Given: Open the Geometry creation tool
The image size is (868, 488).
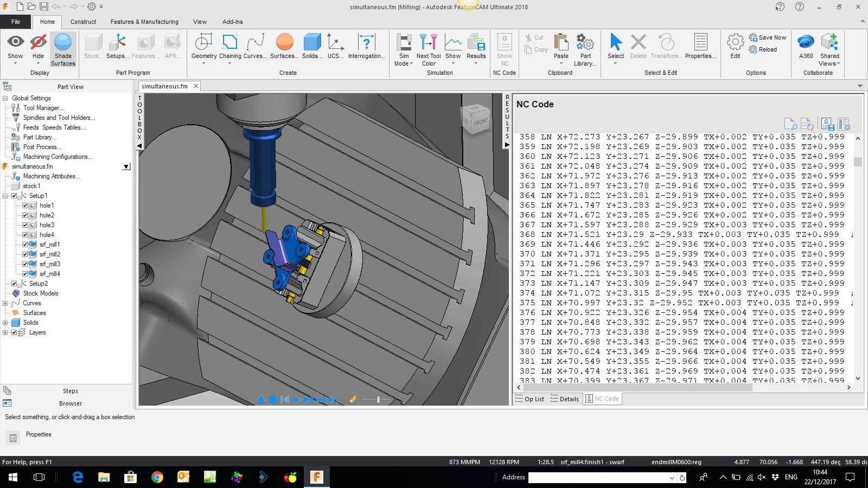Looking at the screenshot, I should pyautogui.click(x=204, y=49).
